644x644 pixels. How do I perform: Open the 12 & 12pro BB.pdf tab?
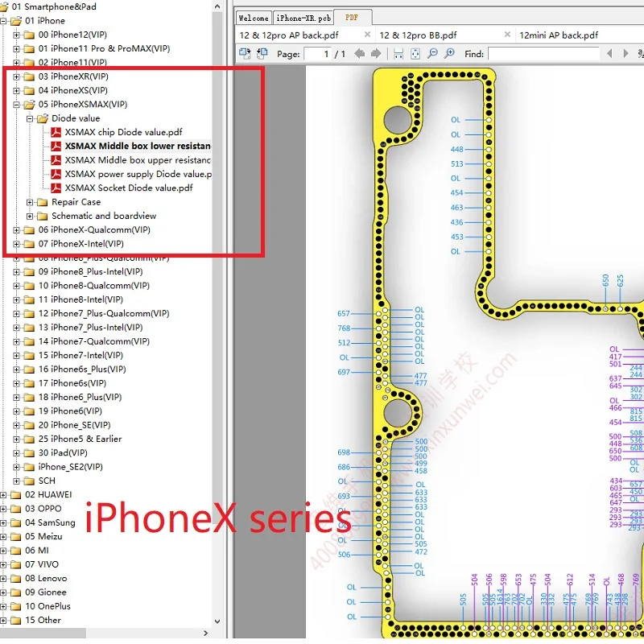418,35
